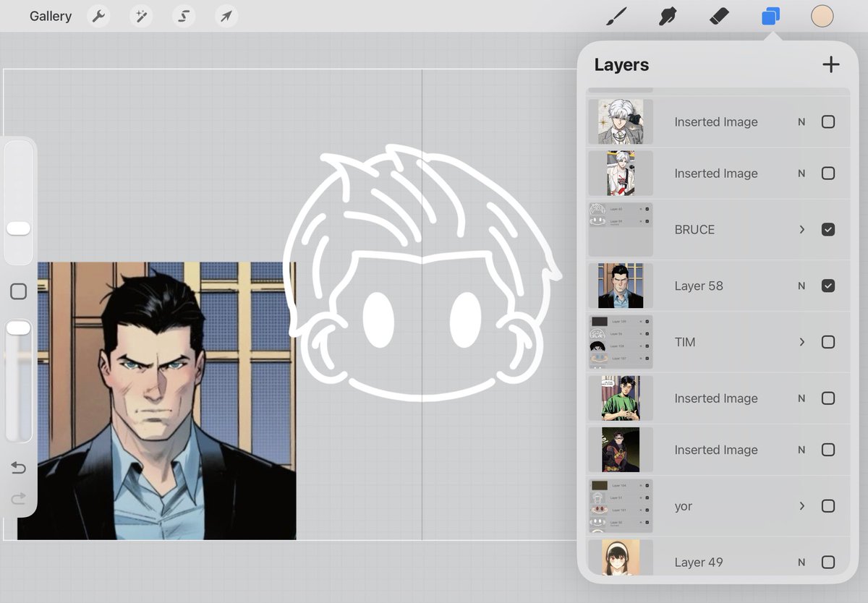Viewport: 868px width, 603px height.
Task: Activate the Selection S-shaped tool
Action: click(x=184, y=16)
